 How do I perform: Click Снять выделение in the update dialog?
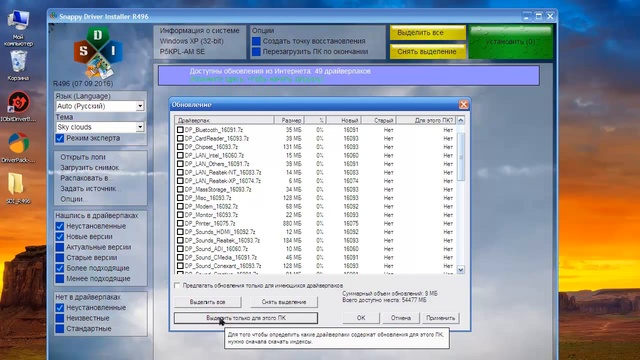coord(284,302)
